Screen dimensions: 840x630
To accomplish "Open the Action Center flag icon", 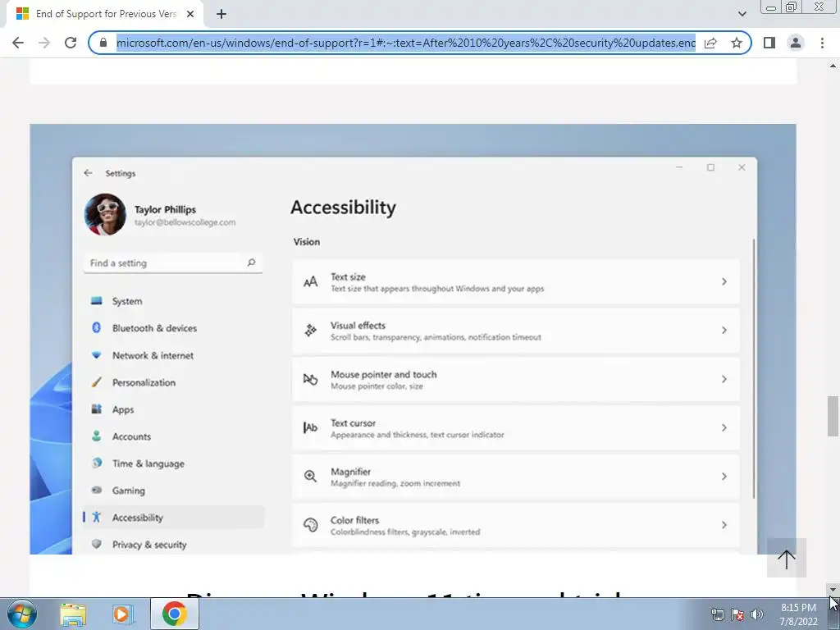I will (737, 614).
